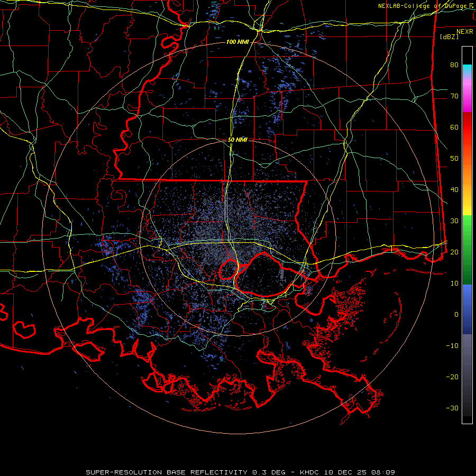476x476 pixels.
Task: Click the "08:09" timestamp
Action: (x=382, y=472)
